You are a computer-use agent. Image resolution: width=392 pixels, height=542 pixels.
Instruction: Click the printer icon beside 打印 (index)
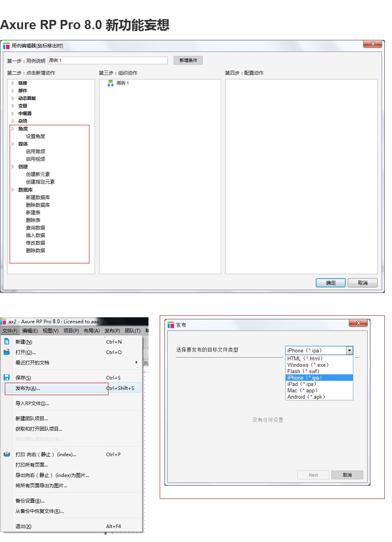[7, 454]
